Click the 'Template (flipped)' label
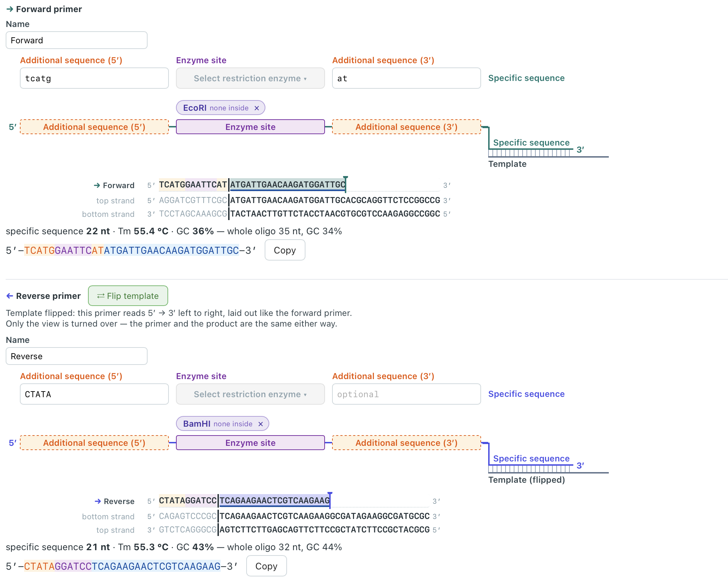The height and width of the screenshot is (580, 728). click(x=526, y=480)
